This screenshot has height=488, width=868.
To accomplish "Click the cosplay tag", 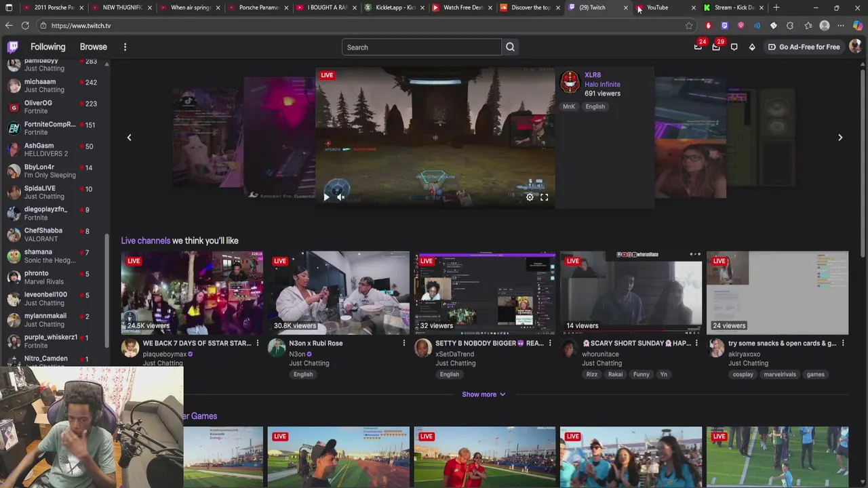I will tap(743, 374).
